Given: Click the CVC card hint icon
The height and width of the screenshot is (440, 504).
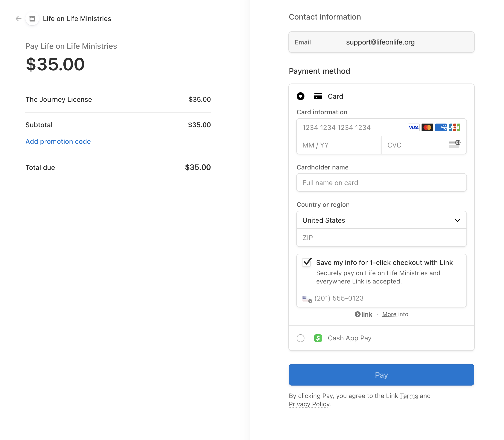Looking at the screenshot, I should [454, 144].
